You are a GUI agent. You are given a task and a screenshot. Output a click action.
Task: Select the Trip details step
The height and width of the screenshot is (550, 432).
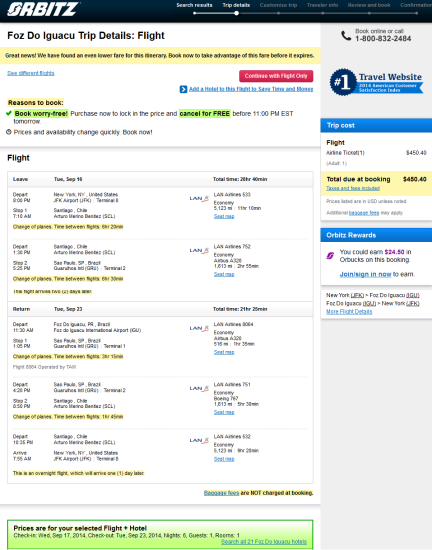click(236, 5)
